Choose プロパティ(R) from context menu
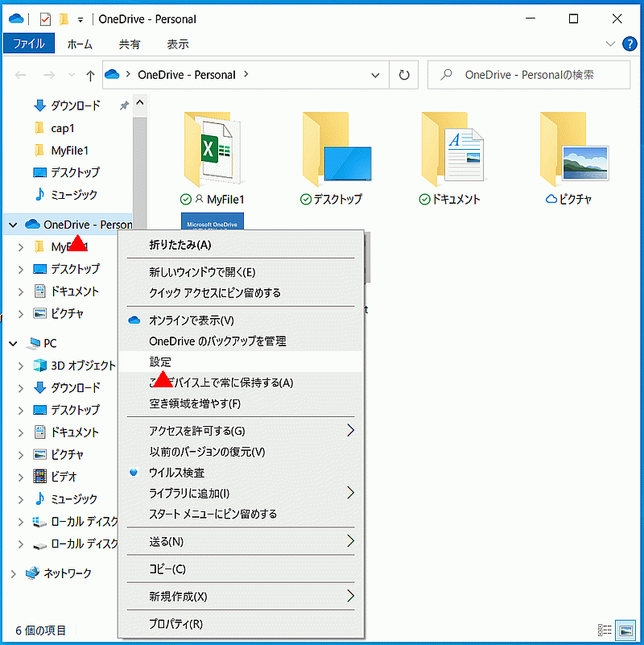 pyautogui.click(x=240, y=624)
